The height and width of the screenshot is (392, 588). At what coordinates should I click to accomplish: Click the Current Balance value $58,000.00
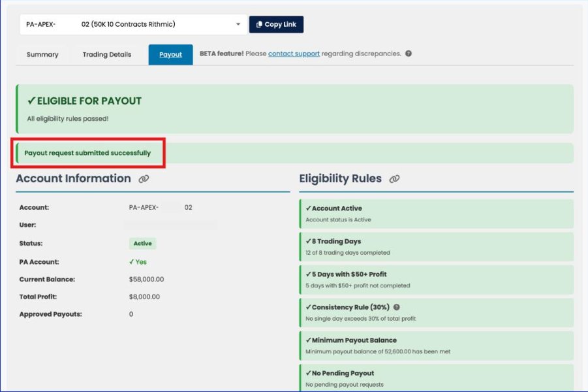point(146,280)
